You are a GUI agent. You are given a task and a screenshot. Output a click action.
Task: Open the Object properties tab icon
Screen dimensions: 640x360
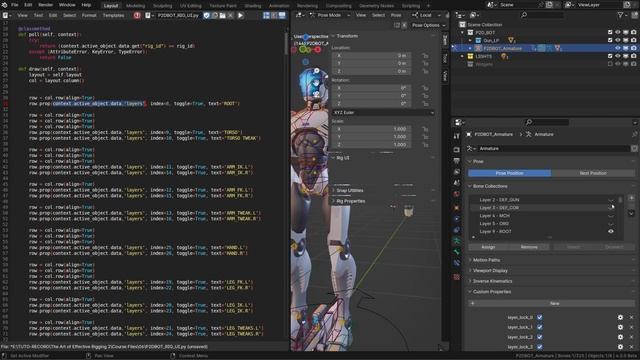(456, 208)
